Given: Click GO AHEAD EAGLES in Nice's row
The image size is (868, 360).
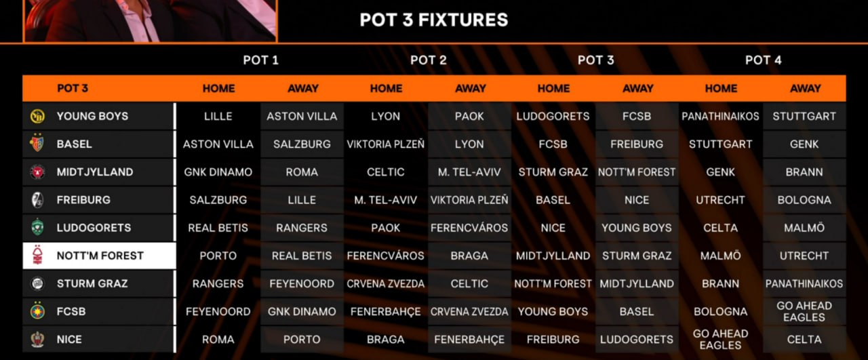Looking at the screenshot, I should (720, 339).
